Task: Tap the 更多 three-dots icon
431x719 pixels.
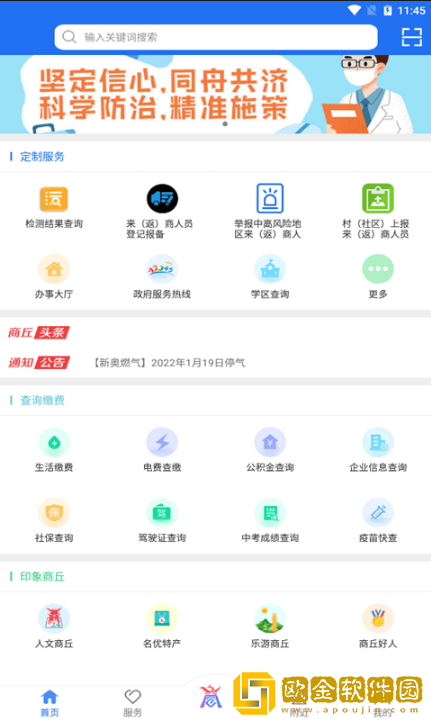Action: click(x=378, y=269)
